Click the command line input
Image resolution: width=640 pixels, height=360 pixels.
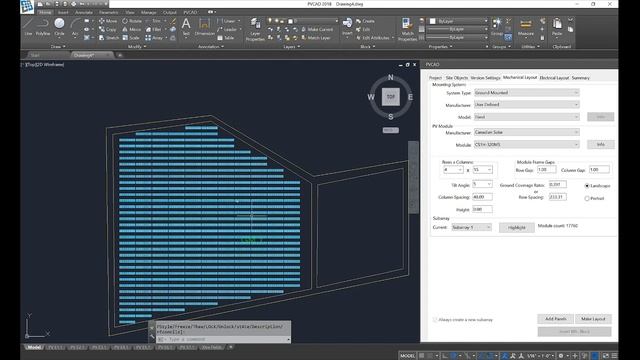pyautogui.click(x=223, y=339)
